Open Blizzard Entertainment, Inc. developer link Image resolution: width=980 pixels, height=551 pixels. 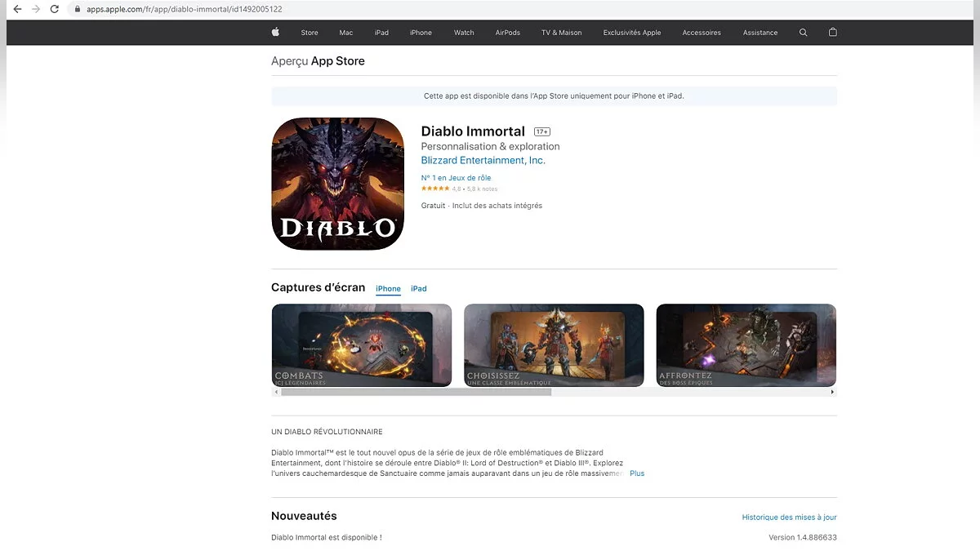coord(483,161)
